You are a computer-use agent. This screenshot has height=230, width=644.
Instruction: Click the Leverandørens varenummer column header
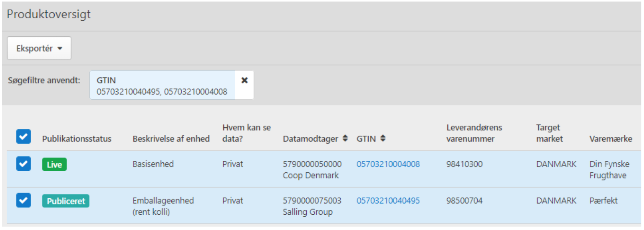(x=474, y=133)
